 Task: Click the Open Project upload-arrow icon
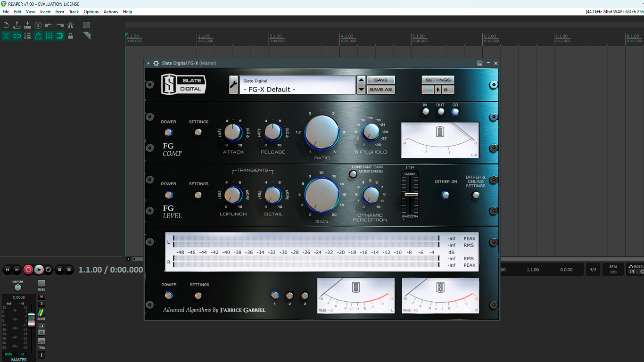click(17, 25)
